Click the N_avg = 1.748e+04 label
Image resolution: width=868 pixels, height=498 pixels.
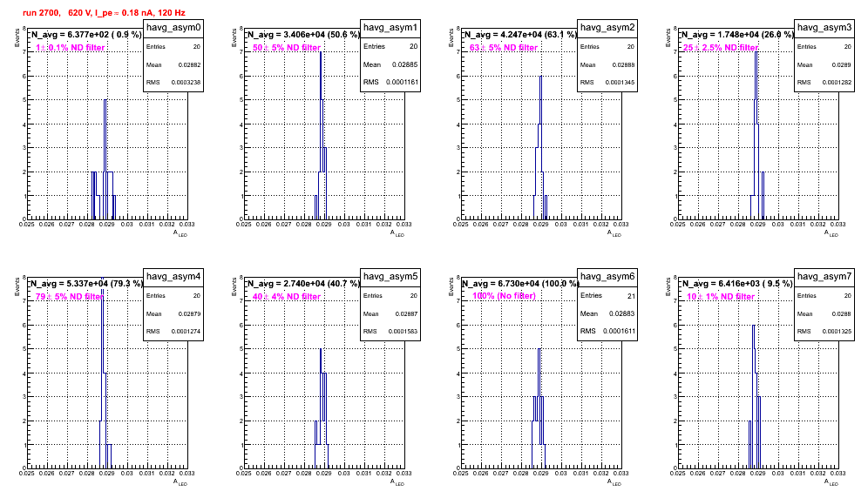coord(737,34)
